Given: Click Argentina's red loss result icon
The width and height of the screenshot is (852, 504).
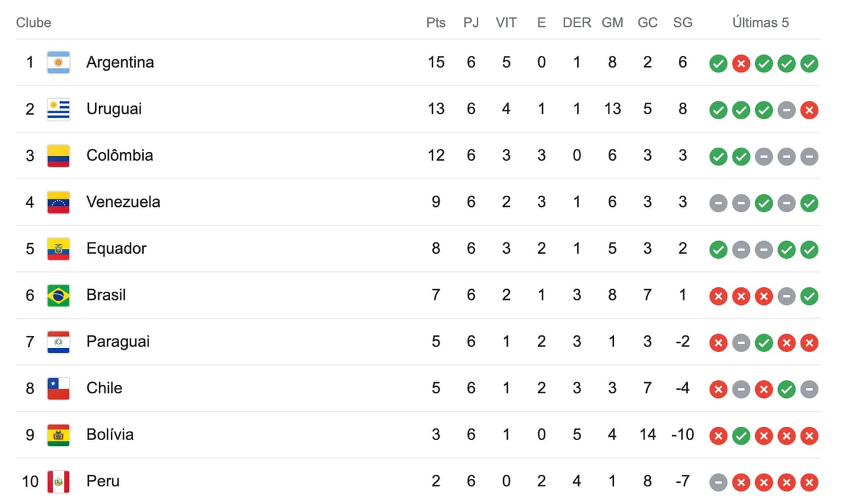Looking at the screenshot, I should click(741, 64).
